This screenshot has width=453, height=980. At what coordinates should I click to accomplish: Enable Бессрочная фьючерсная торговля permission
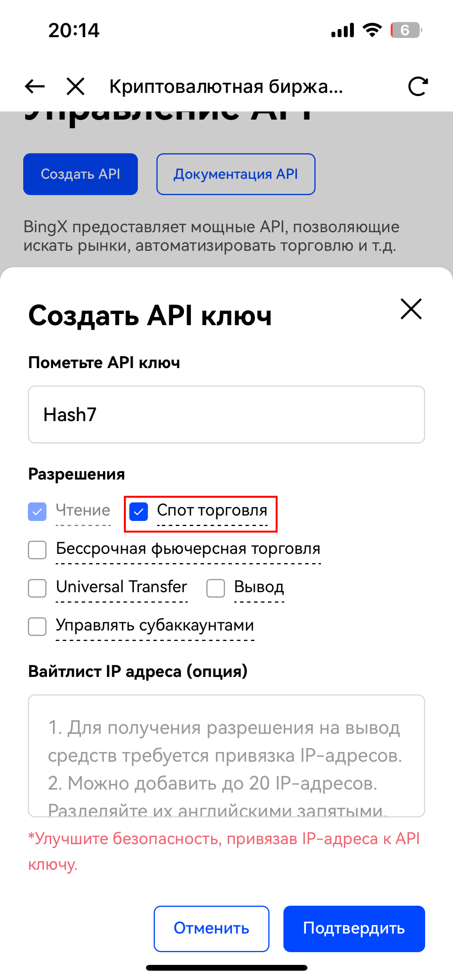point(37,550)
